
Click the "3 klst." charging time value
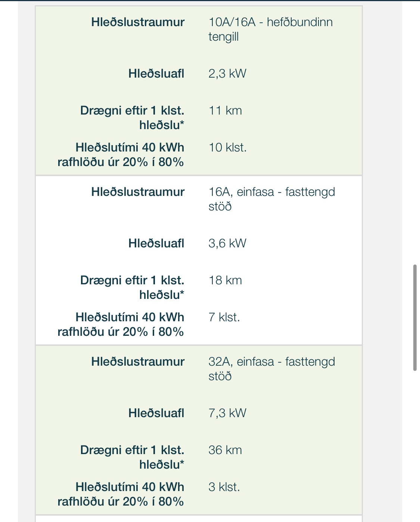(x=224, y=487)
